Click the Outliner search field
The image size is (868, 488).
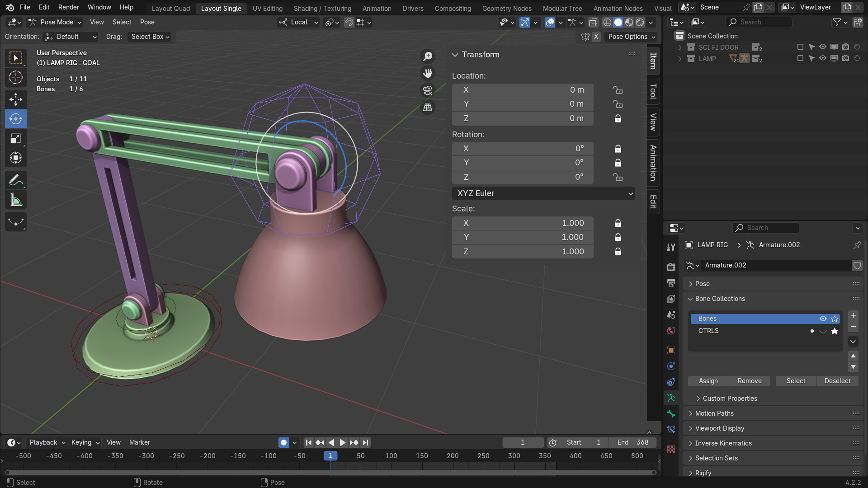coord(759,22)
